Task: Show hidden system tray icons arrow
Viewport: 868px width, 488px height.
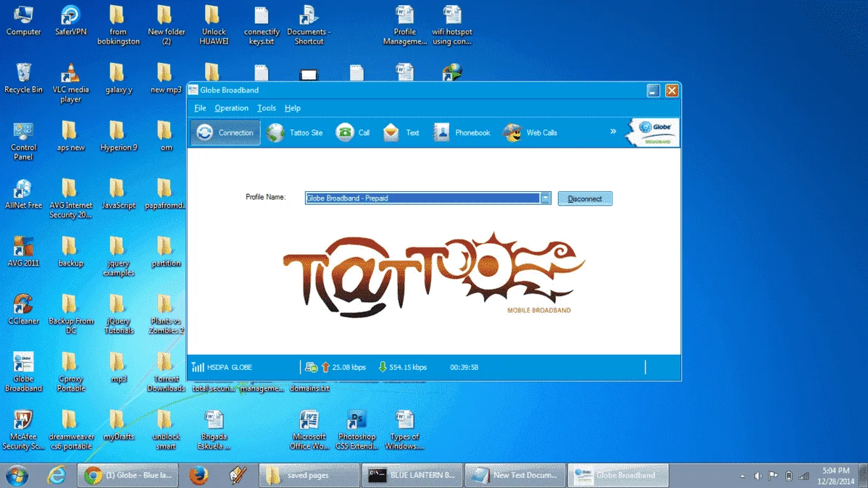Action: tap(743, 476)
